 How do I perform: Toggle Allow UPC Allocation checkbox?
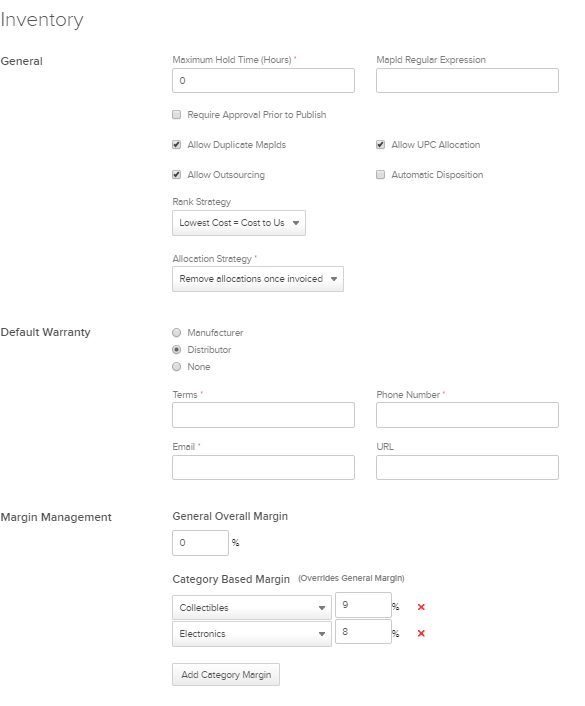(x=381, y=145)
